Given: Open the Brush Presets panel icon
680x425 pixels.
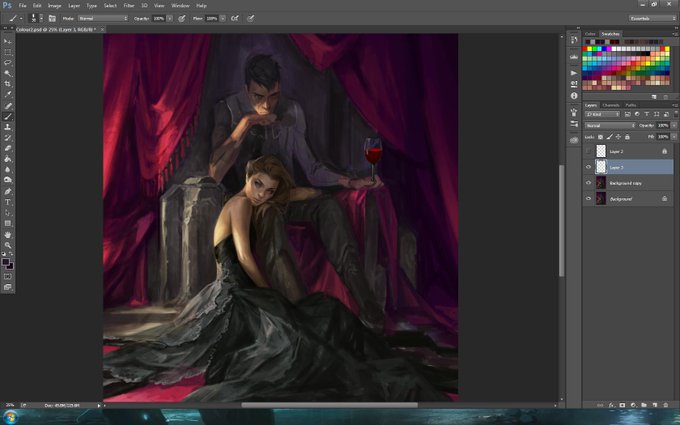Looking at the screenshot, I should (574, 124).
